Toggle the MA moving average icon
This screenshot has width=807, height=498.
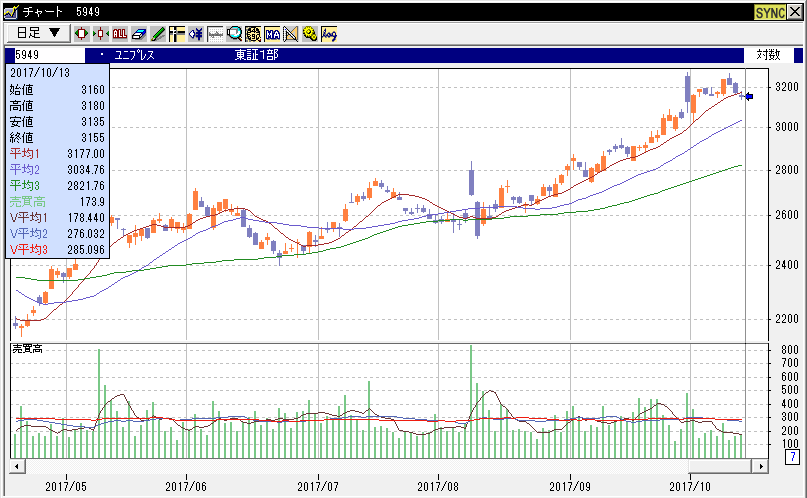(x=272, y=33)
